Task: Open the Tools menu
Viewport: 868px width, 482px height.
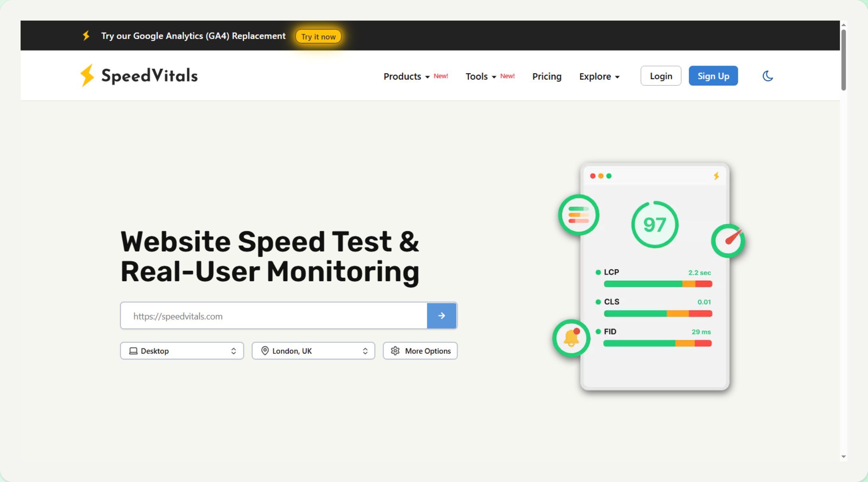Action: (481, 76)
